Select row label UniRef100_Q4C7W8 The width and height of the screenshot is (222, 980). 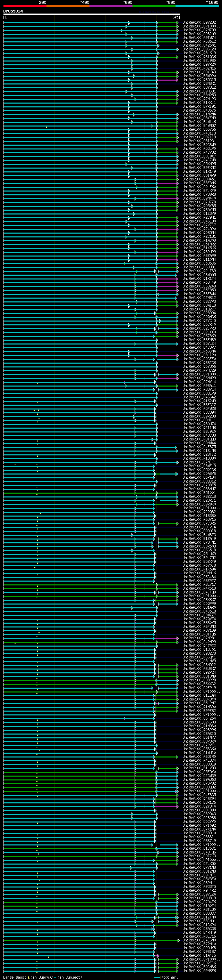[x=199, y=160]
